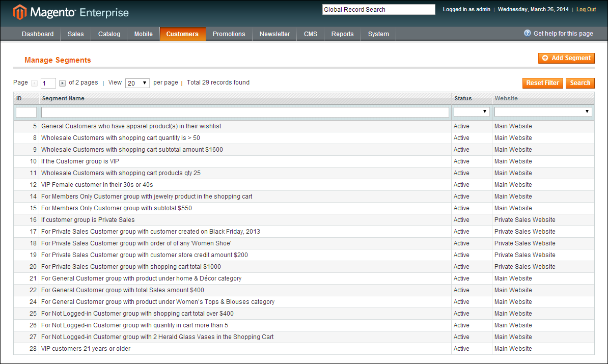Click the Add Segment button
Viewport: 608px width, 364px height.
pos(566,58)
